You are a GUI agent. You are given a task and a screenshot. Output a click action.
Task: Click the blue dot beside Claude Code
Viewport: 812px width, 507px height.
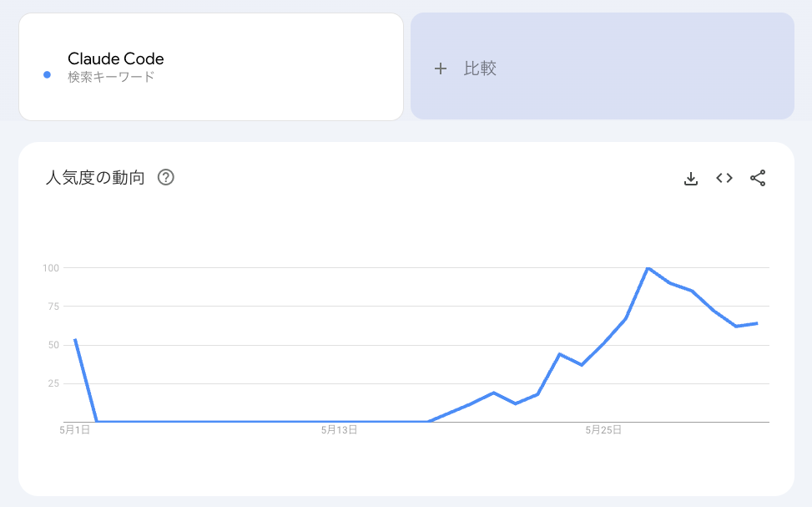pos(47,74)
